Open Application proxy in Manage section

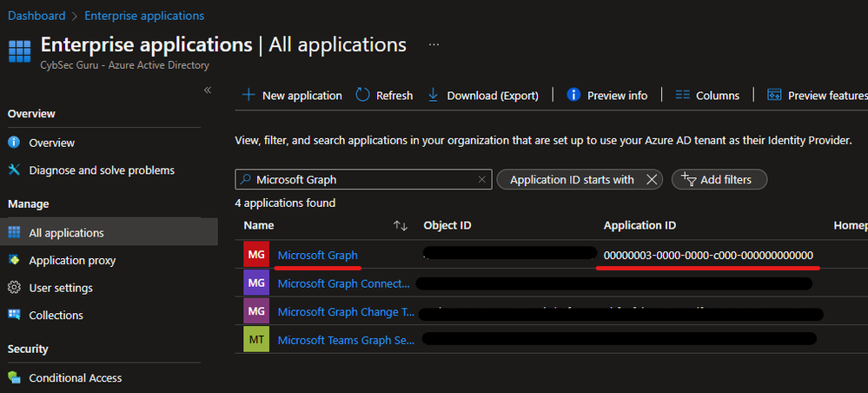72,261
